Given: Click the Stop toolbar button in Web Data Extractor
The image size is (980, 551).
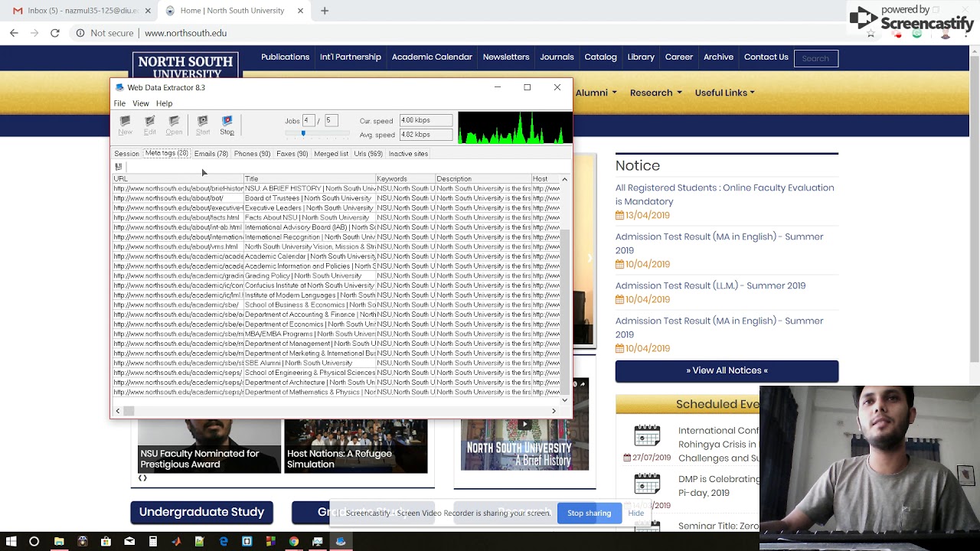Looking at the screenshot, I should 227,126.
